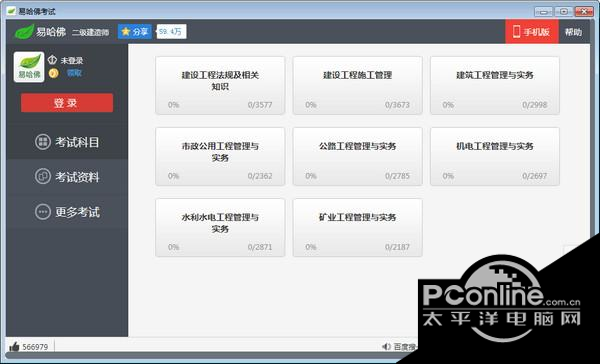Select 更多考试 in the sidebar
Image resolution: width=600 pixels, height=364 pixels.
coord(67,212)
